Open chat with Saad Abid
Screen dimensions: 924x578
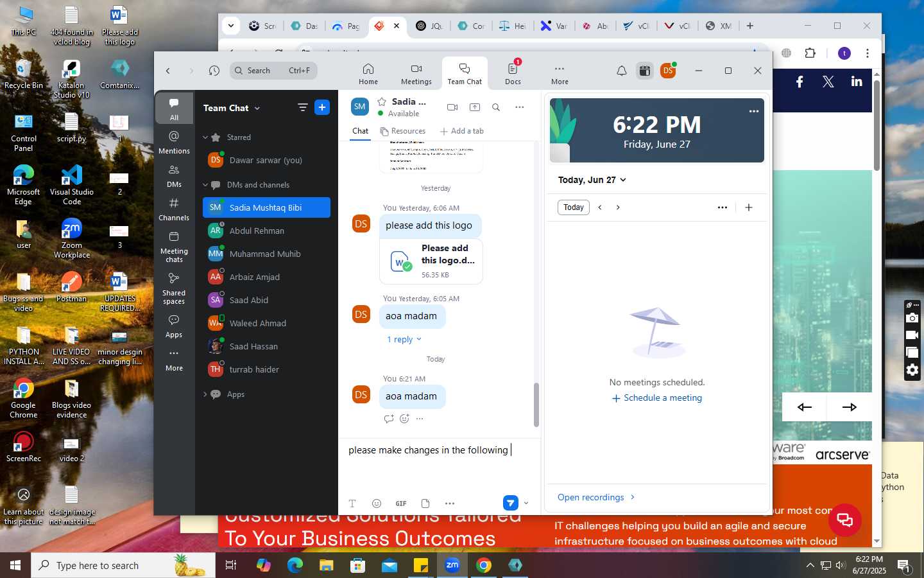click(x=266, y=301)
